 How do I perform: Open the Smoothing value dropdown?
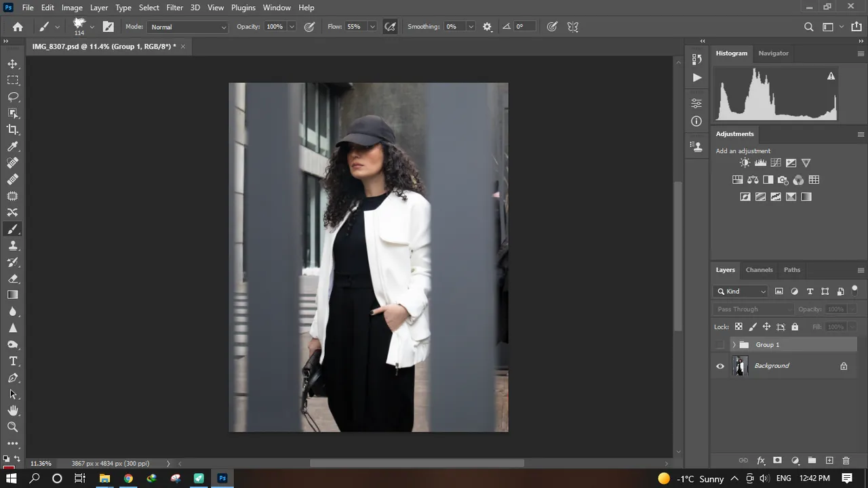(470, 27)
